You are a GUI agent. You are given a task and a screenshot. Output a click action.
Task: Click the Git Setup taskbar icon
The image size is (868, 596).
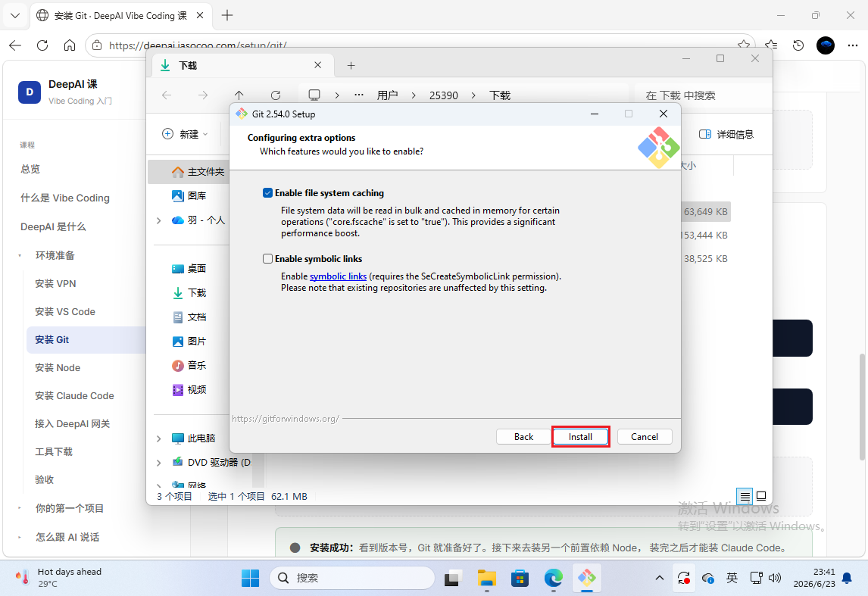pyautogui.click(x=587, y=578)
